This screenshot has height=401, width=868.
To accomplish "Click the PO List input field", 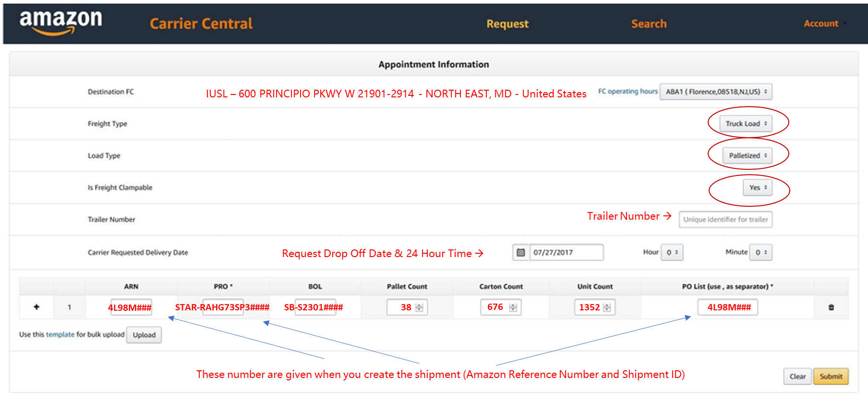I will [x=728, y=307].
